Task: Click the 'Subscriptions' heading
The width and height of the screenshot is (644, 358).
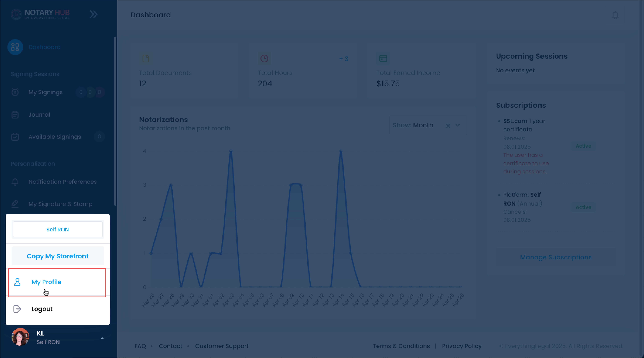Action: pyautogui.click(x=521, y=105)
